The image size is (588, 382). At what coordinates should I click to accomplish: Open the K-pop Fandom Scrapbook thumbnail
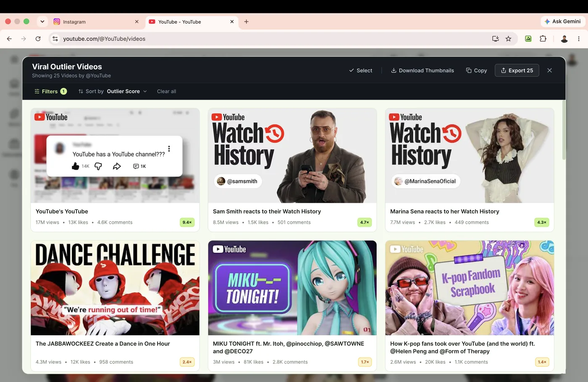pos(470,288)
